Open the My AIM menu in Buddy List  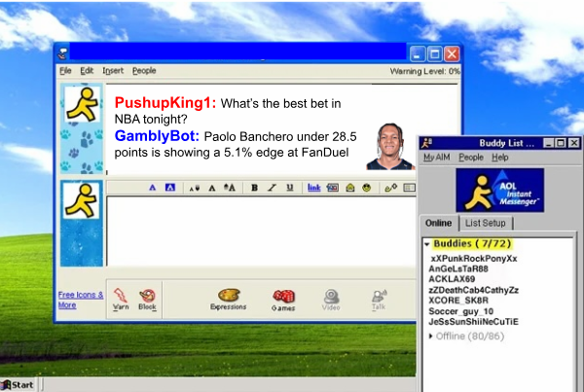point(436,158)
